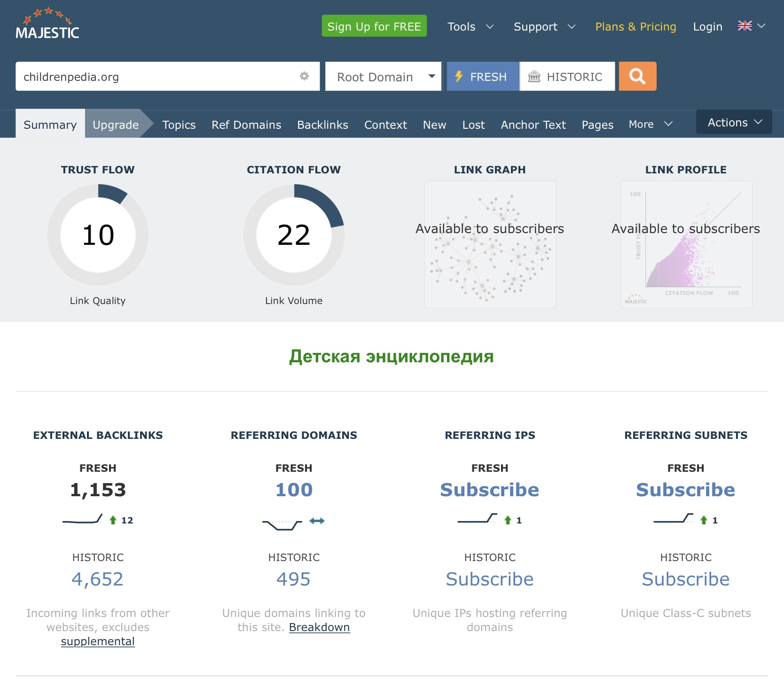Open the Upgrade tab
Screen dimensions: 784x679
116,124
